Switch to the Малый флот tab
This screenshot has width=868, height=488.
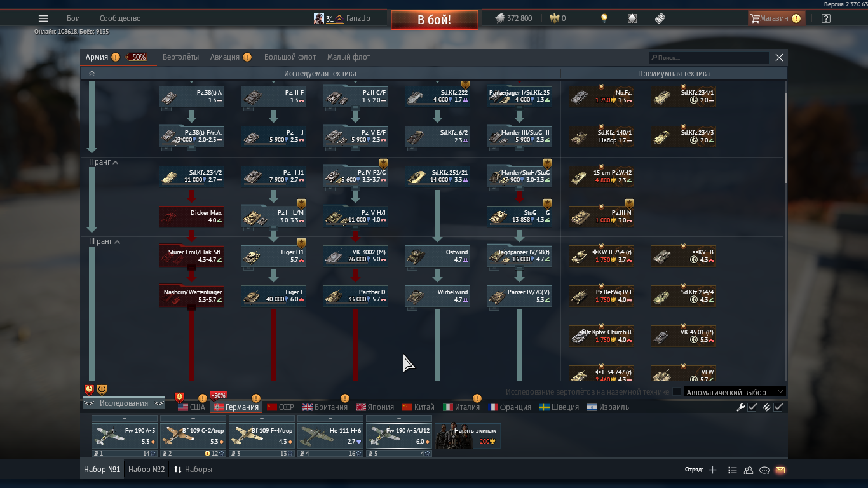[349, 57]
